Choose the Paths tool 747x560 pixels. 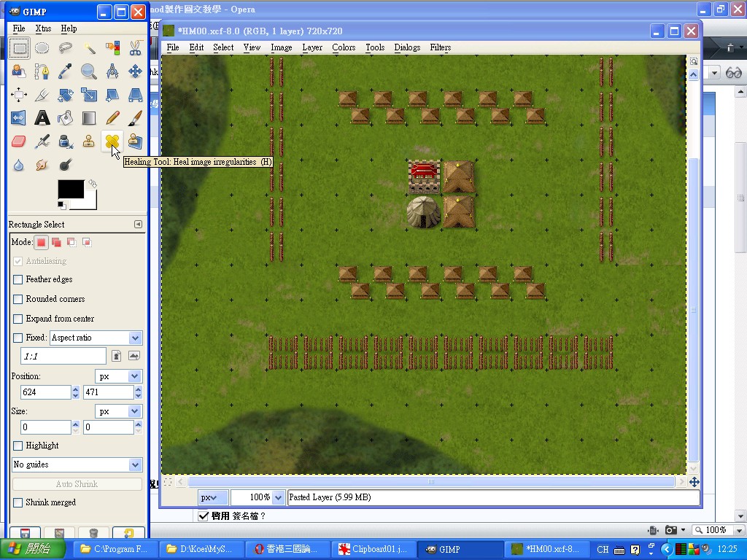click(x=42, y=71)
